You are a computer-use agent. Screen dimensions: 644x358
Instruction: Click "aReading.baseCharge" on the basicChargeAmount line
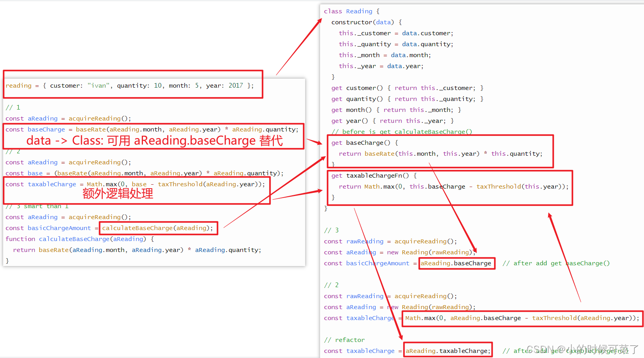coord(456,263)
